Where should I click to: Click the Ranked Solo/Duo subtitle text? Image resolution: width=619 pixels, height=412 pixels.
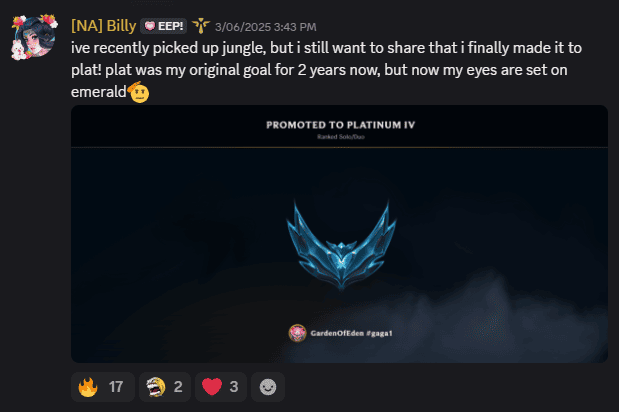pyautogui.click(x=341, y=137)
